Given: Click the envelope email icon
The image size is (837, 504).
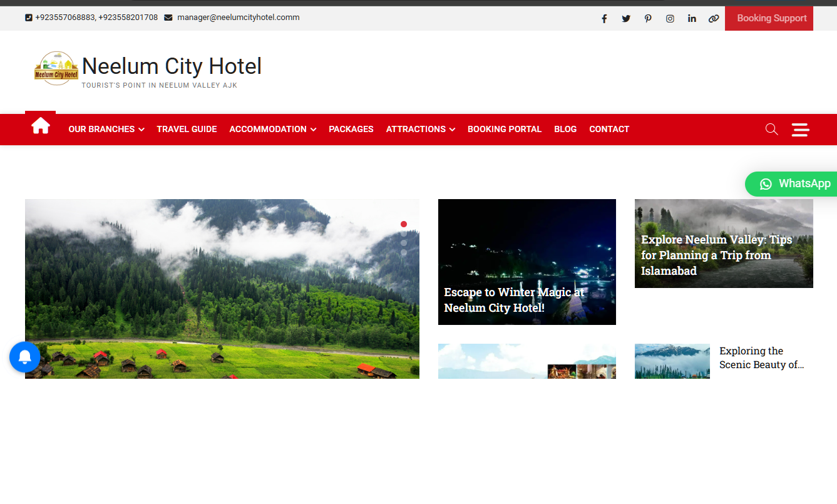Looking at the screenshot, I should point(168,18).
